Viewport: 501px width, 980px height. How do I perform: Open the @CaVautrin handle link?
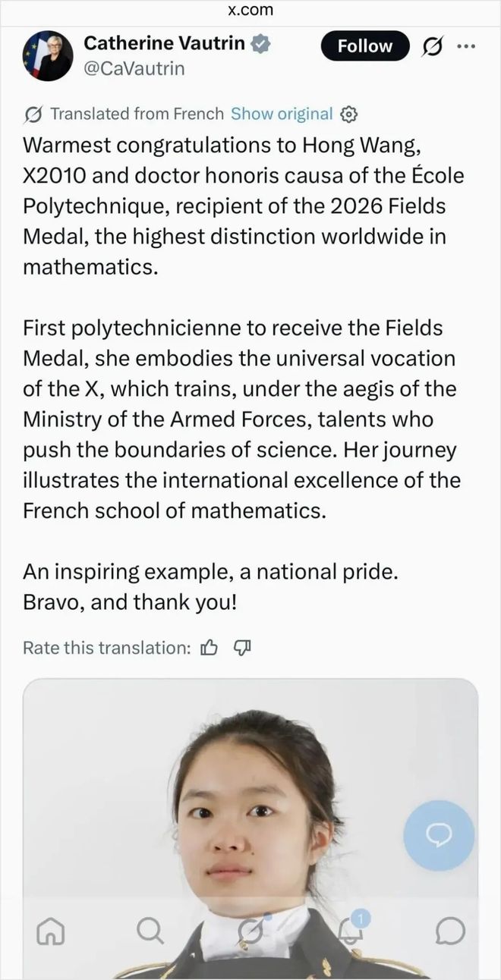click(134, 69)
